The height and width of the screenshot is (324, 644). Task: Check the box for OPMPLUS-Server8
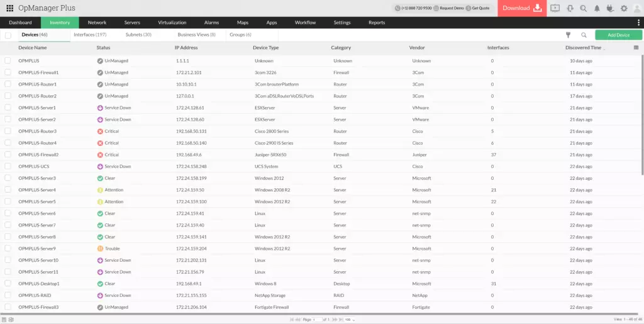(x=8, y=237)
